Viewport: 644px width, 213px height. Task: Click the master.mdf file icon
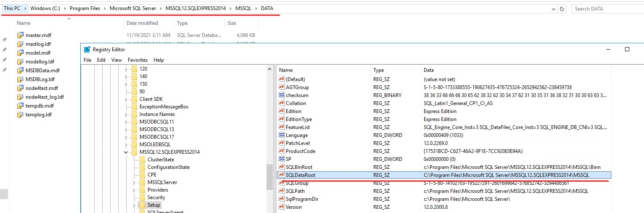pyautogui.click(x=20, y=35)
